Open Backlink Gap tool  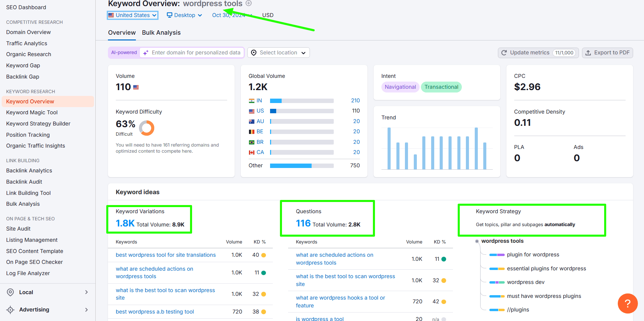coord(23,77)
